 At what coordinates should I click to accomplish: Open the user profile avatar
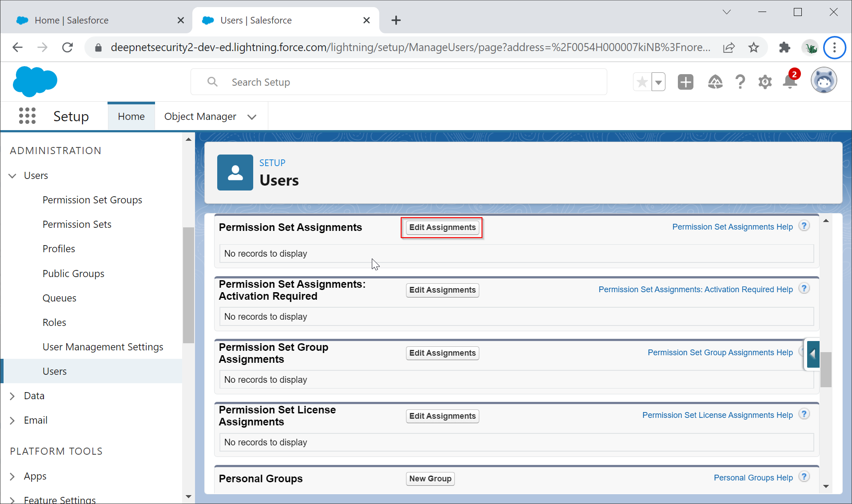824,81
